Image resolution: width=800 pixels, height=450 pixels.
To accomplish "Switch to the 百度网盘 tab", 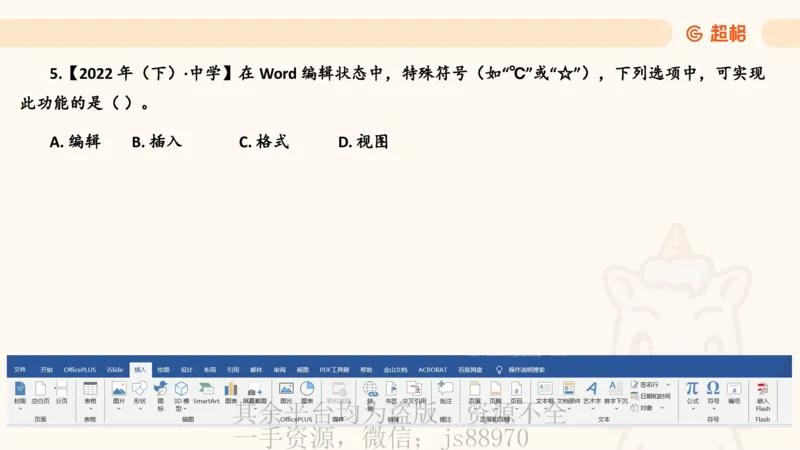I will (470, 369).
